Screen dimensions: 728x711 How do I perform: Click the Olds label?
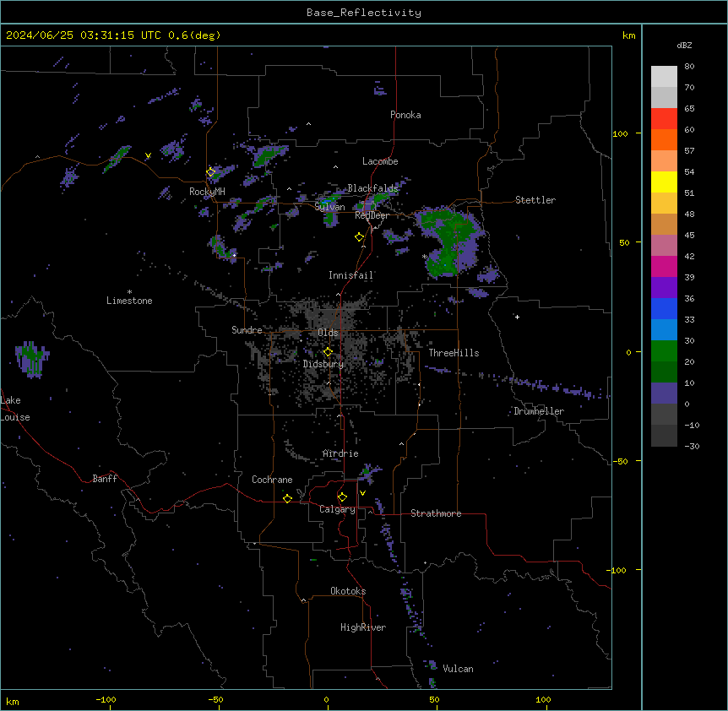[328, 333]
